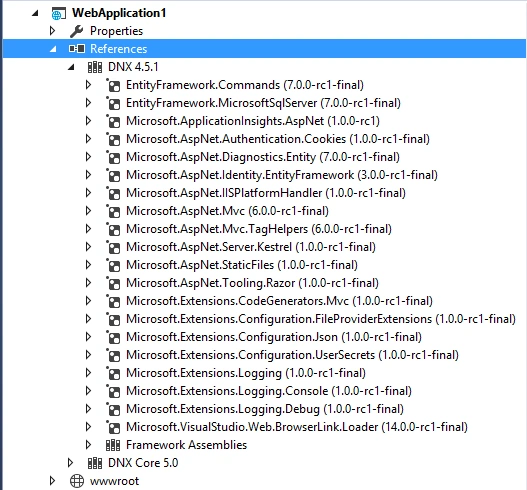Expand Logging.Debug package arrow
This screenshot has height=490, width=527.
88,409
